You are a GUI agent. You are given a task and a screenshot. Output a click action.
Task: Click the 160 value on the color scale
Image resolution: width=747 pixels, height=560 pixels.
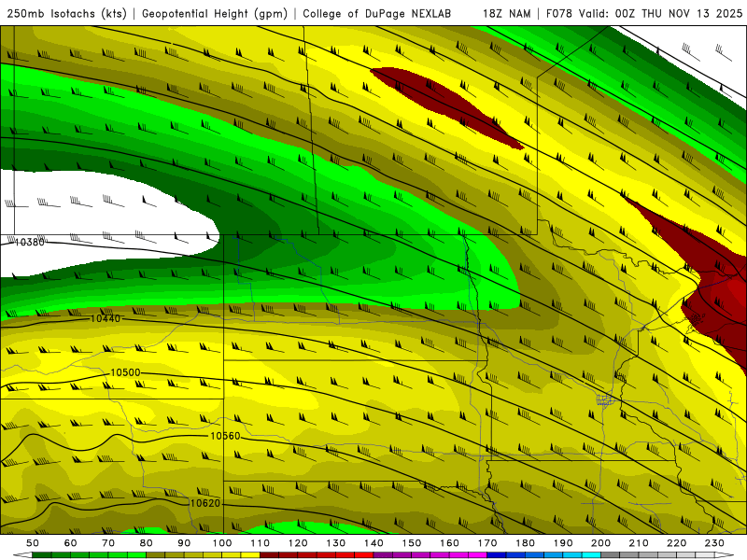coord(450,543)
